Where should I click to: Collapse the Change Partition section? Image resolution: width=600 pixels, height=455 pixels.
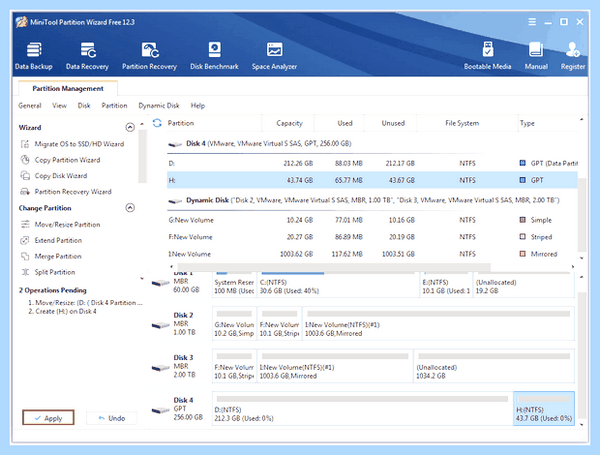coord(130,207)
